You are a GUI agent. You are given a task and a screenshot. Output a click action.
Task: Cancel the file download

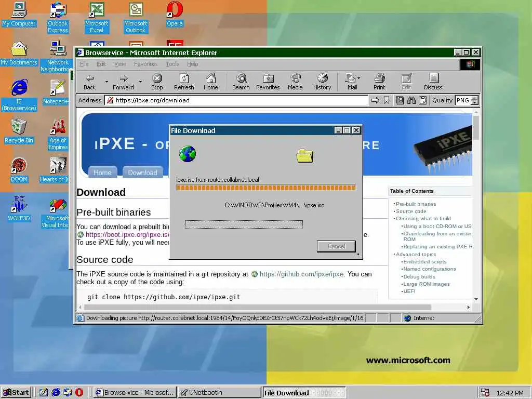336,246
